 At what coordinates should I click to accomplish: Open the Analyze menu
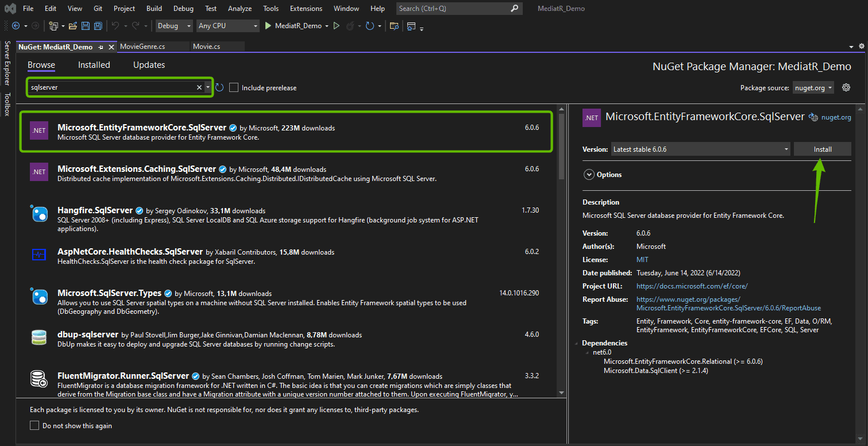point(240,9)
